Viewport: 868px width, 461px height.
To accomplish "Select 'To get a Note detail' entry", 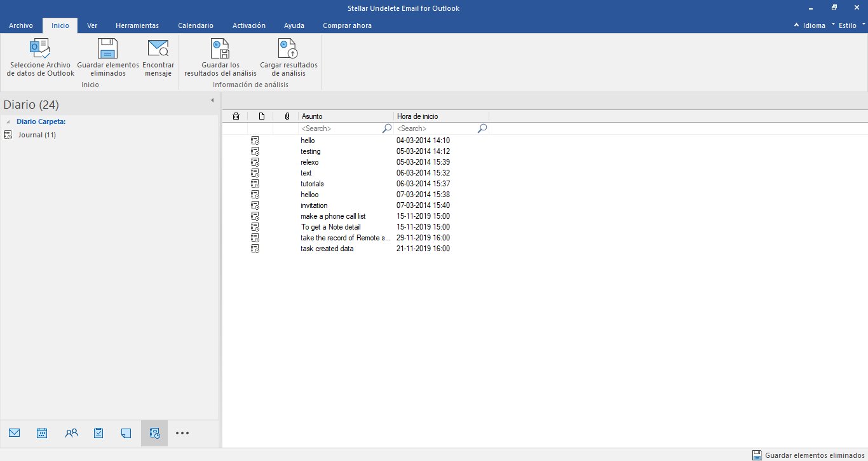I will pos(330,227).
